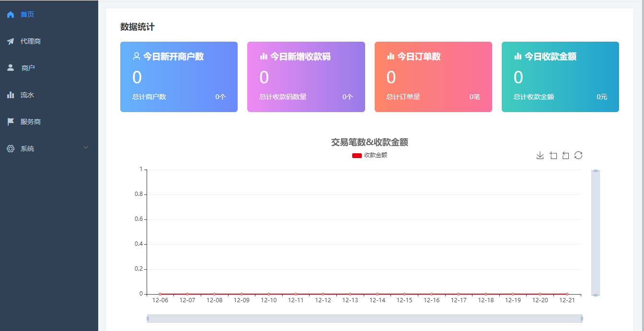Refresh the chart using the restore icon
The height and width of the screenshot is (331, 644).
[x=578, y=155]
